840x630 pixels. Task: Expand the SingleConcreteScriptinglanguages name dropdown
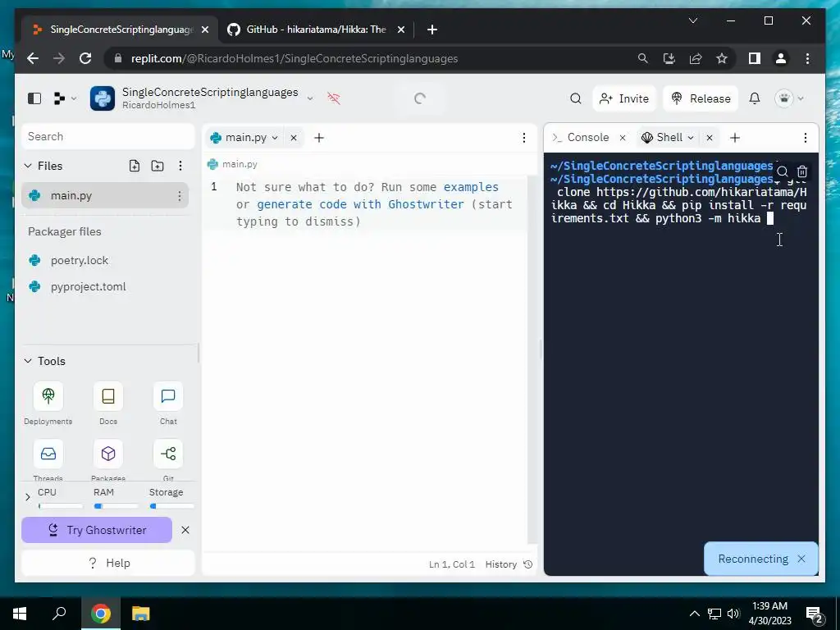point(309,98)
